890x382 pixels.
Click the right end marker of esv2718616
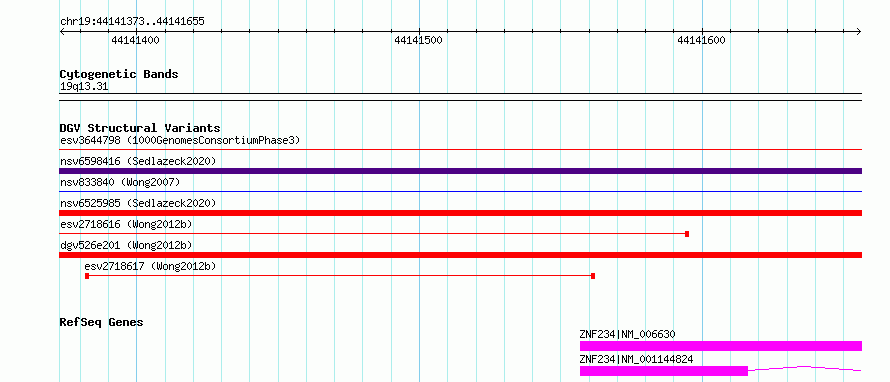687,234
